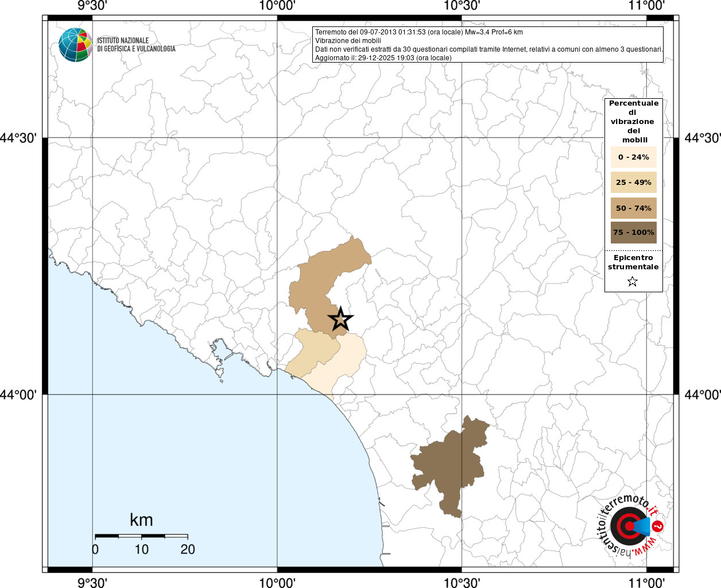This screenshot has width=721, height=588.
Task: Click top axis label 10°30'
Action: 462,6
